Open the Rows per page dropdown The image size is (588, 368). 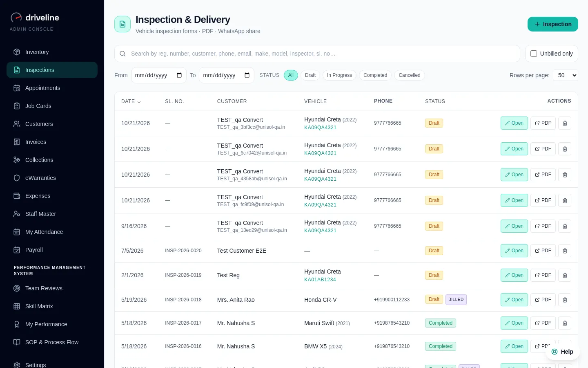[566, 75]
